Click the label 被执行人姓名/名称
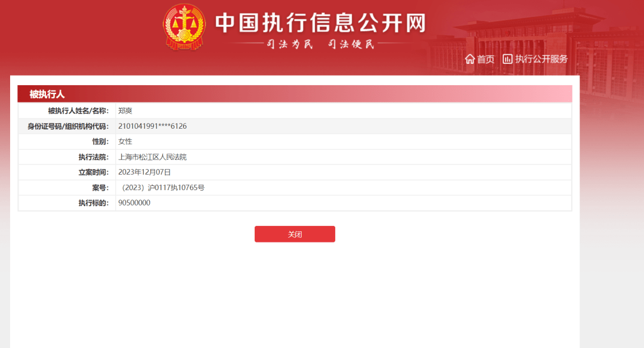 [79, 111]
